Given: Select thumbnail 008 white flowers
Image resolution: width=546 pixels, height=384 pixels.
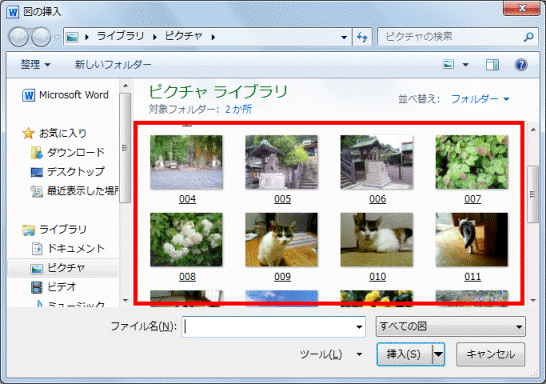Looking at the screenshot, I should tap(187, 240).
